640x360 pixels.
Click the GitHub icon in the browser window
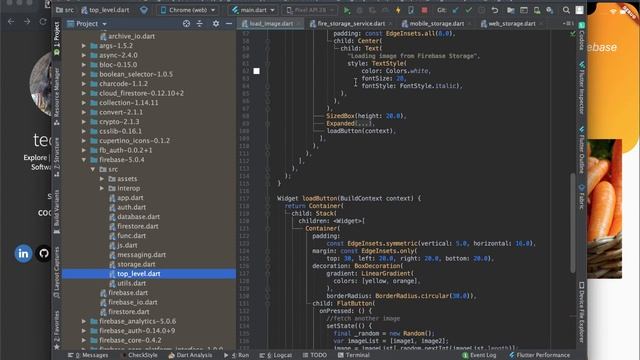click(44, 253)
